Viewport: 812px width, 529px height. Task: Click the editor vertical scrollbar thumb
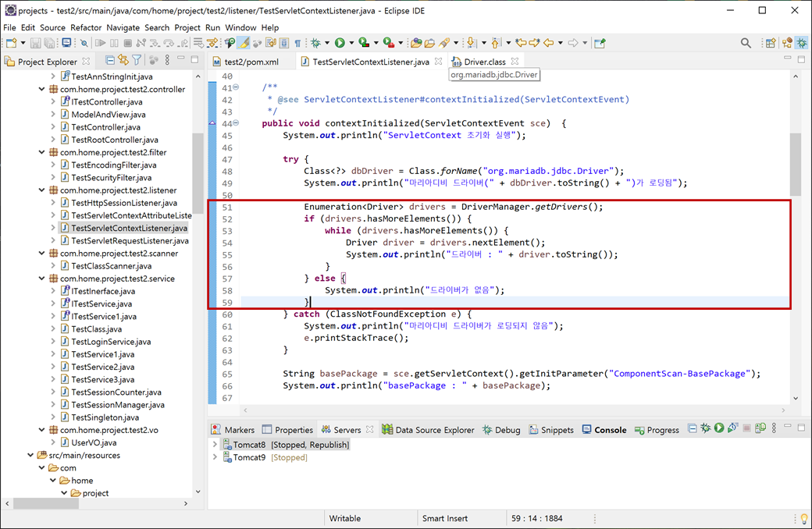click(x=796, y=164)
